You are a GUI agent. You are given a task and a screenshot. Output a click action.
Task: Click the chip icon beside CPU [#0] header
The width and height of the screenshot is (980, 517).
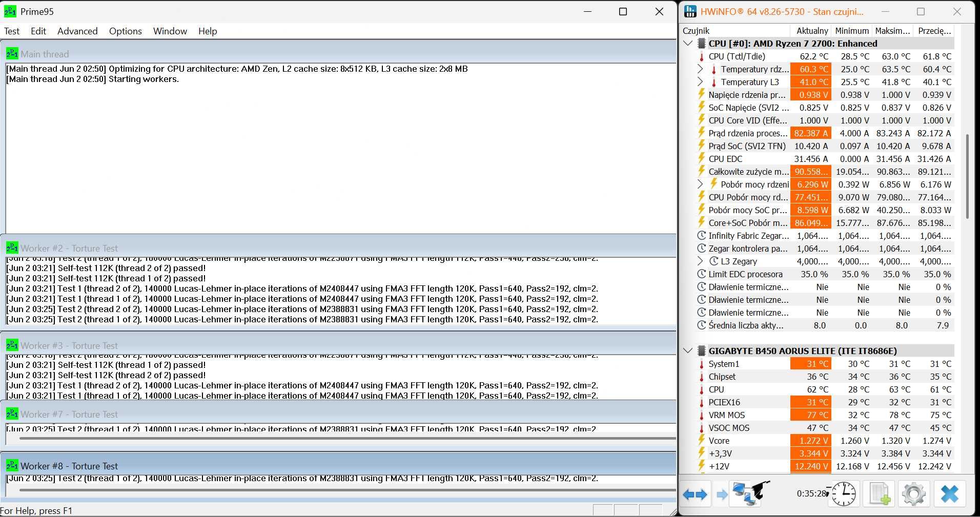tap(701, 44)
